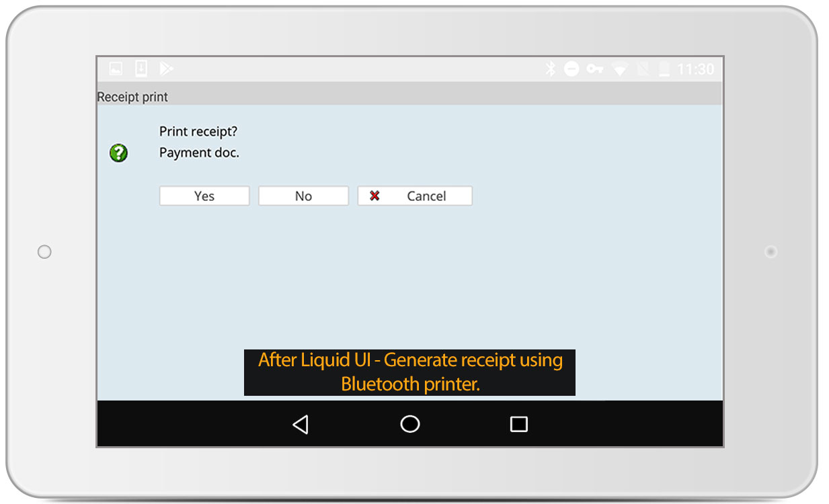
Task: Tap the Play Store notification icon
Action: pyautogui.click(x=166, y=69)
